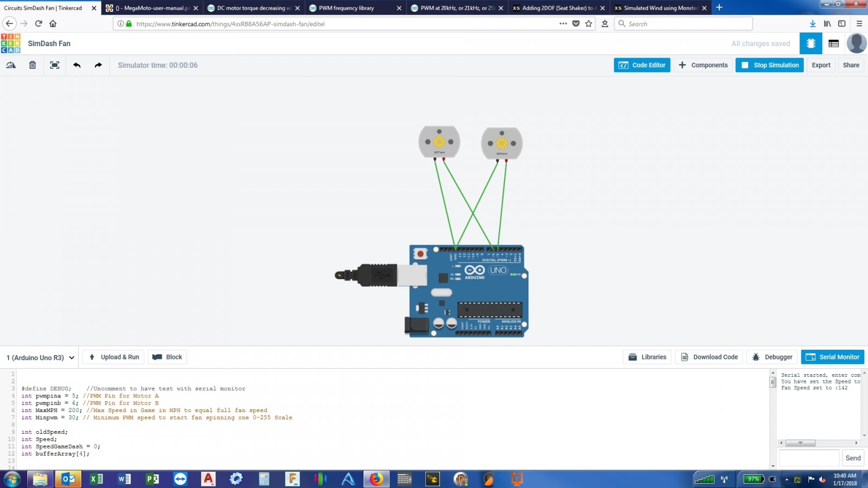Go back in the browser
This screenshot has width=868, height=488.
coord(9,23)
